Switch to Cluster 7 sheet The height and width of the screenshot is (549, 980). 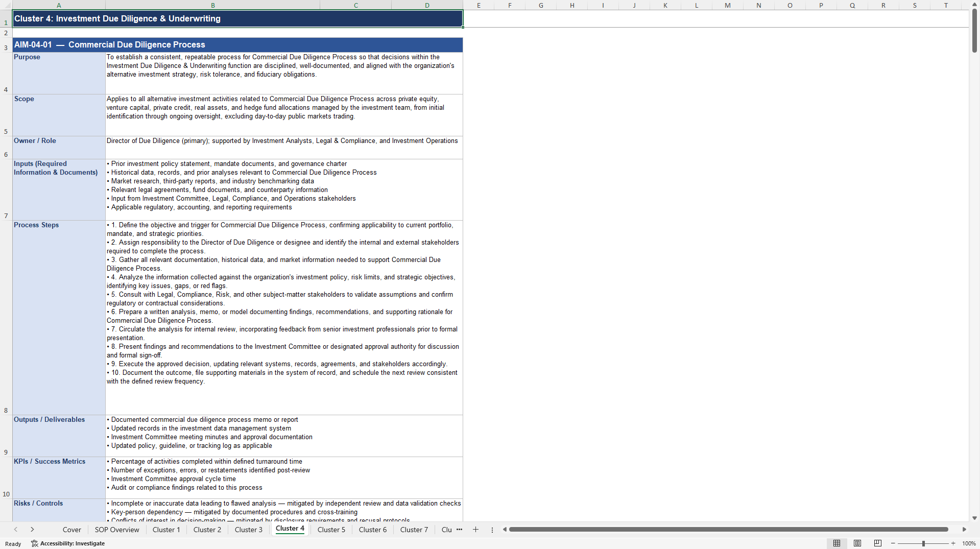pos(414,530)
